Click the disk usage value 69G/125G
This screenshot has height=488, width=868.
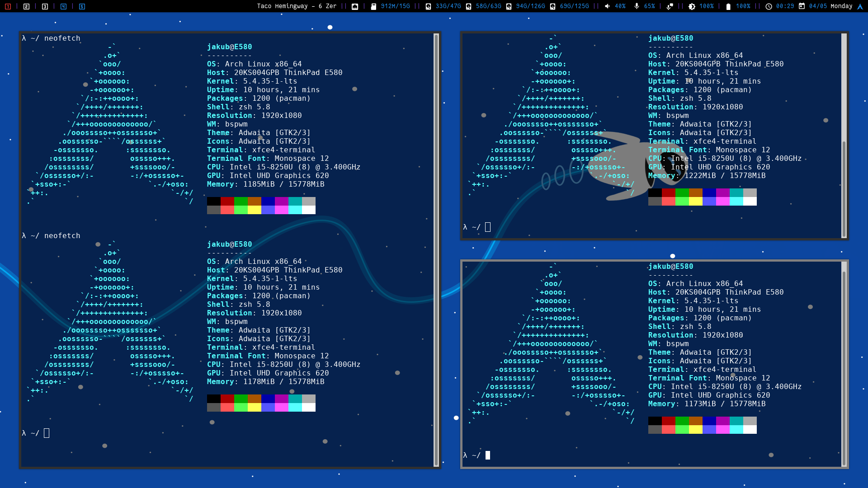[574, 6]
